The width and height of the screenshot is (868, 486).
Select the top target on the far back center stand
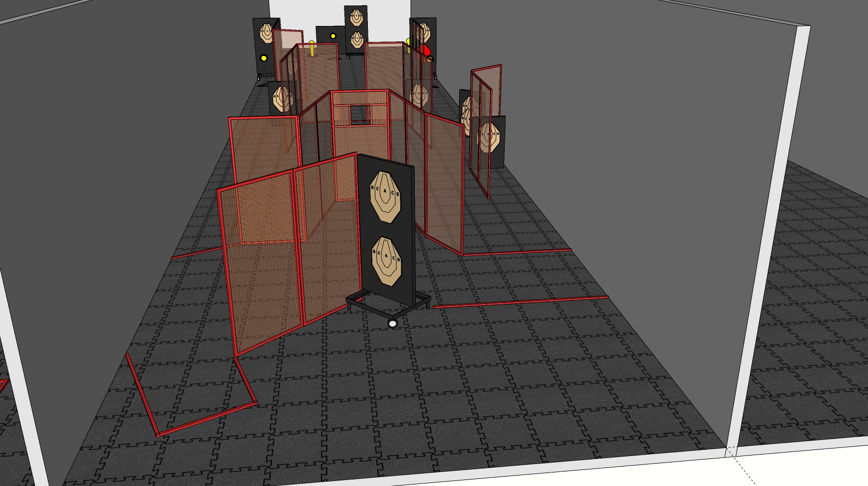pos(356,17)
